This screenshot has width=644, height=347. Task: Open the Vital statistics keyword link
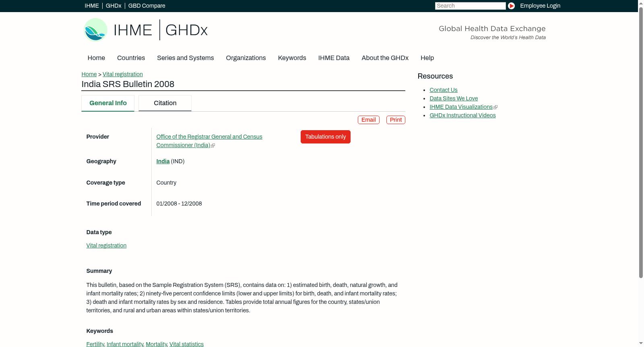pyautogui.click(x=186, y=344)
